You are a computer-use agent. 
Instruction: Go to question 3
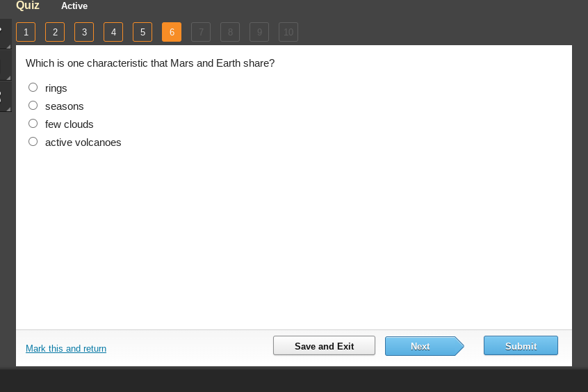click(84, 32)
